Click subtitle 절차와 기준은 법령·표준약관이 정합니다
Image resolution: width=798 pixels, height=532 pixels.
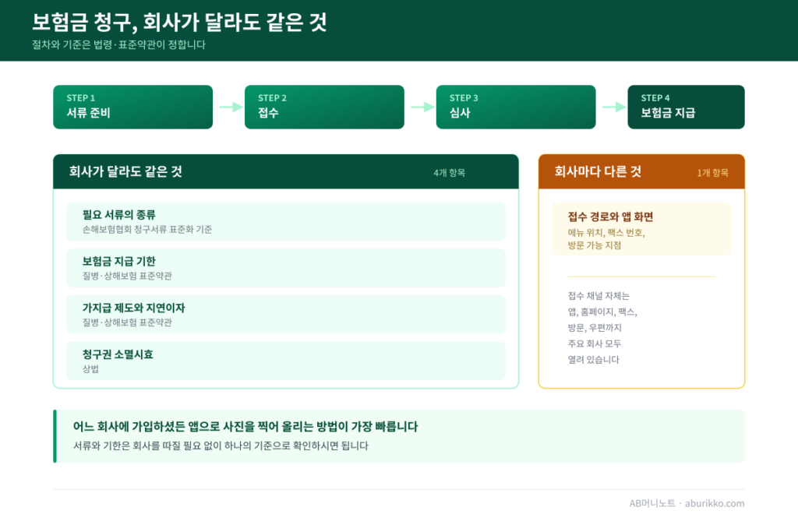pos(118,44)
